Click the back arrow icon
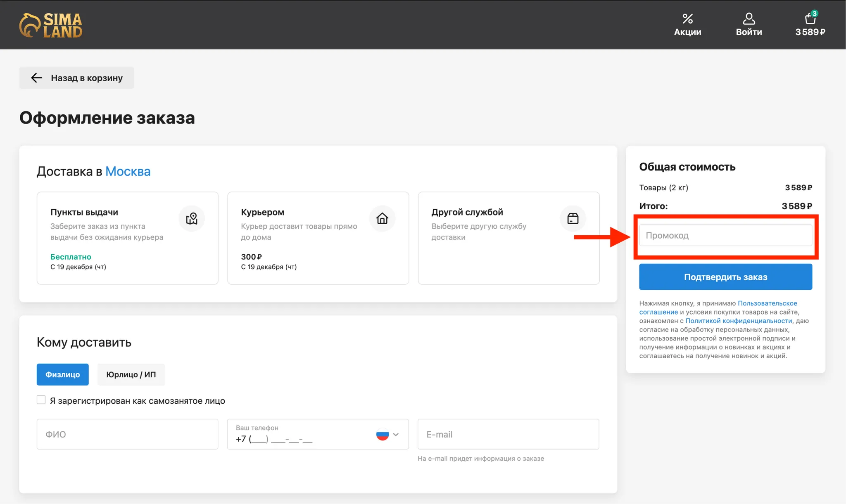 pyautogui.click(x=37, y=78)
